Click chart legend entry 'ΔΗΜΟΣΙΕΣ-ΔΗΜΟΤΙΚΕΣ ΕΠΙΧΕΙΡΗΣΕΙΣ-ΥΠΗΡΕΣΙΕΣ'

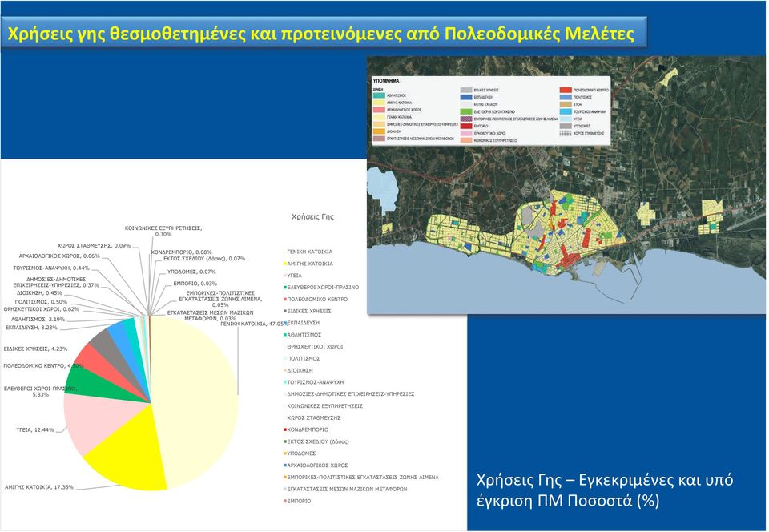coord(349,394)
